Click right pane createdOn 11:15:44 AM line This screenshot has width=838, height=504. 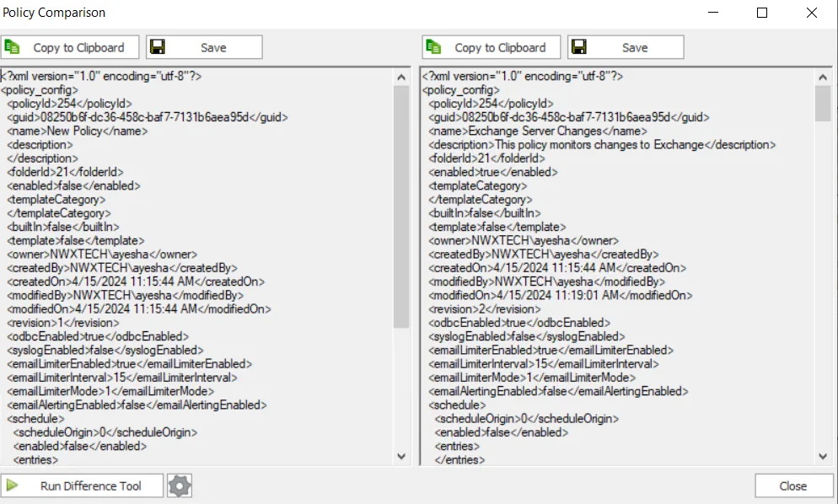[557, 268]
